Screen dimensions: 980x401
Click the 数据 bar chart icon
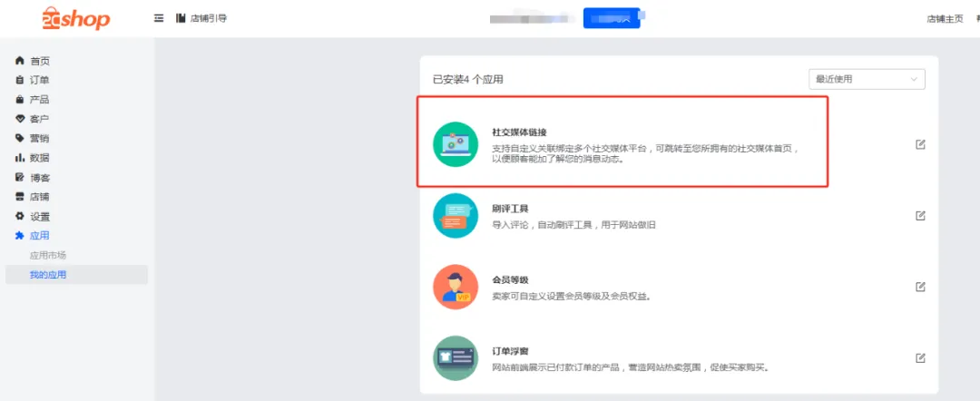pos(20,157)
